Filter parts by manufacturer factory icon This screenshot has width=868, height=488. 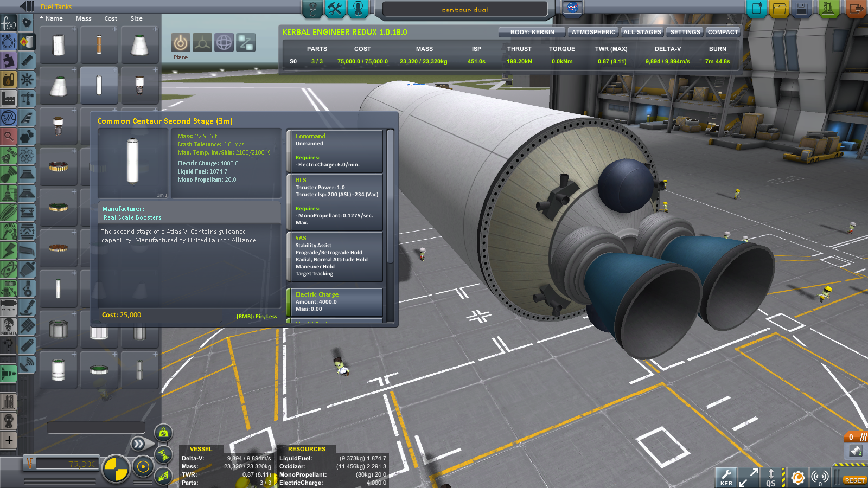[x=9, y=98]
